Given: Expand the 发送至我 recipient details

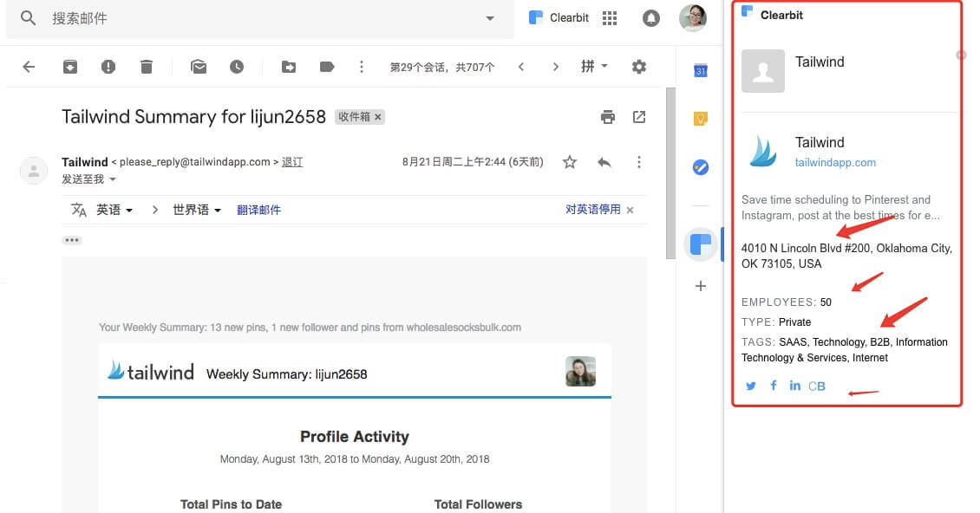Looking at the screenshot, I should pos(88,179).
